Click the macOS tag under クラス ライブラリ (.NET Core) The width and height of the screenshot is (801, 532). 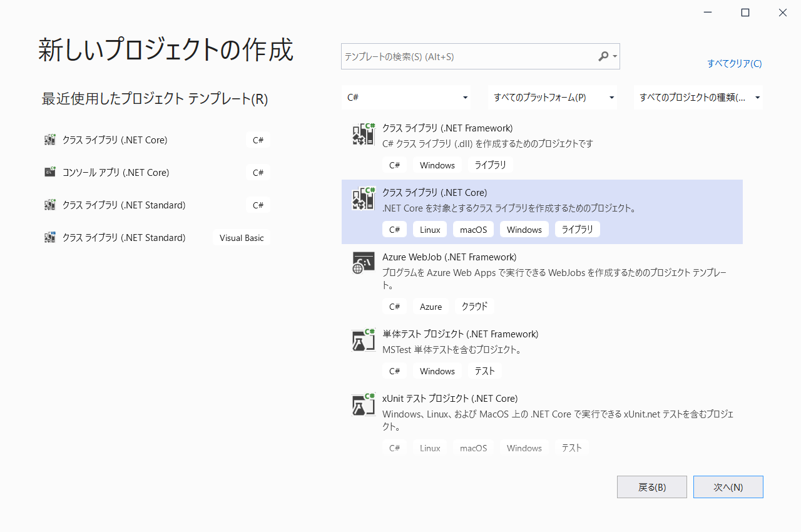(472, 229)
